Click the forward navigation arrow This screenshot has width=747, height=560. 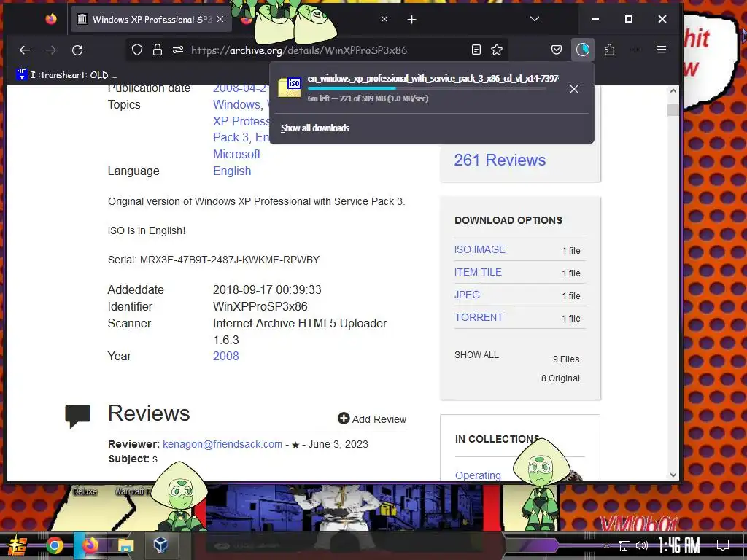[51, 50]
